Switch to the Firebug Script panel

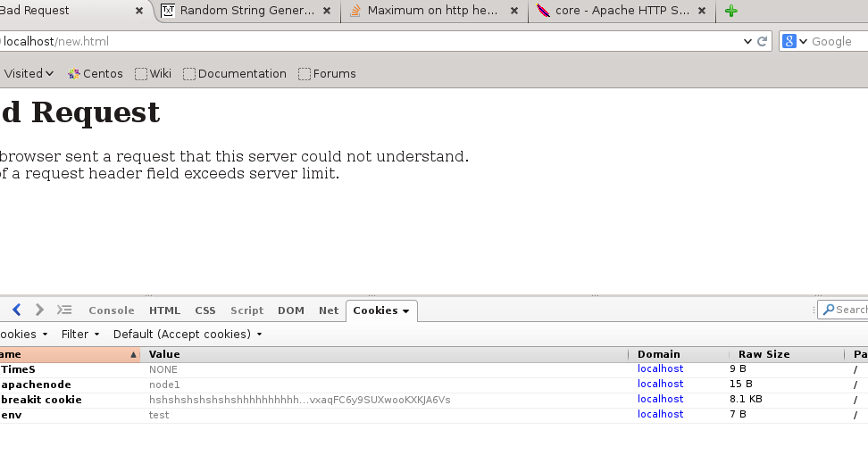246,310
